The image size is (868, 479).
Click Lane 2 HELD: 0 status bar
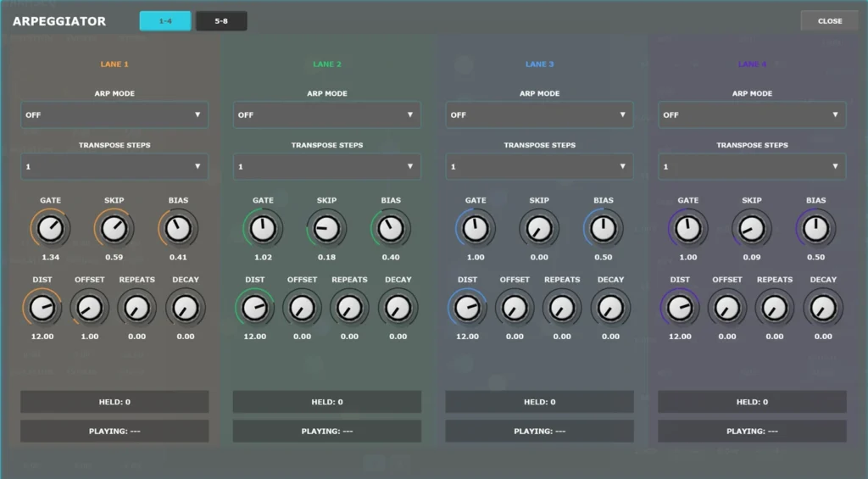tap(327, 402)
